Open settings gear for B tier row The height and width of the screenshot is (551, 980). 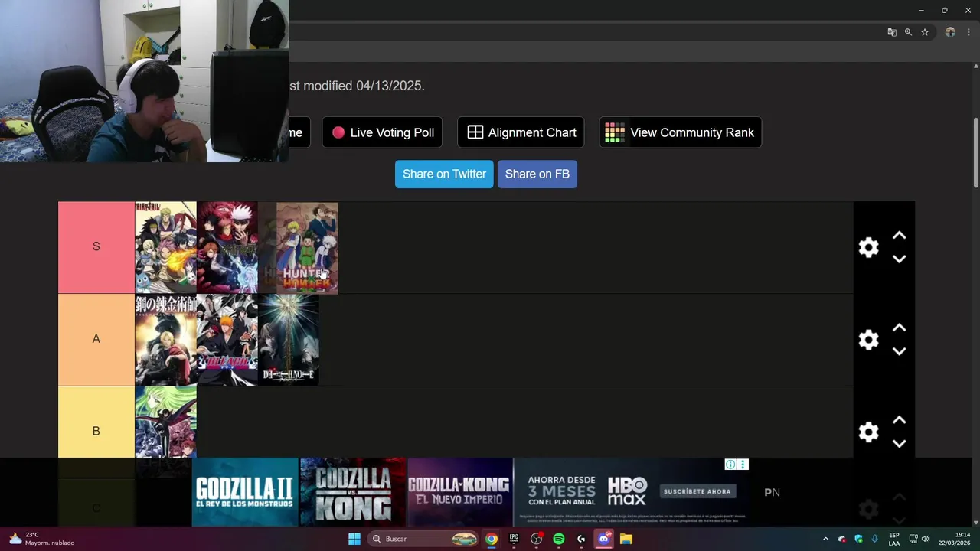pyautogui.click(x=868, y=432)
